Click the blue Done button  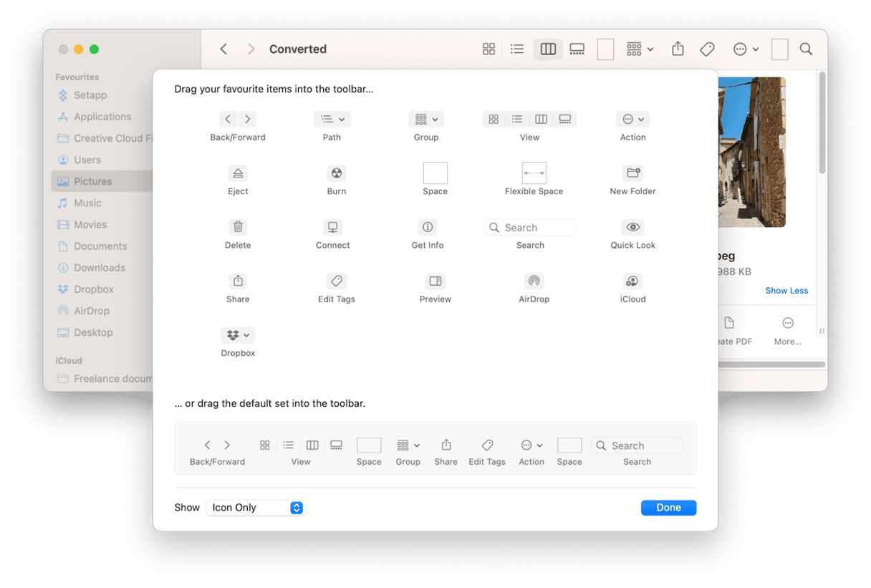click(668, 508)
